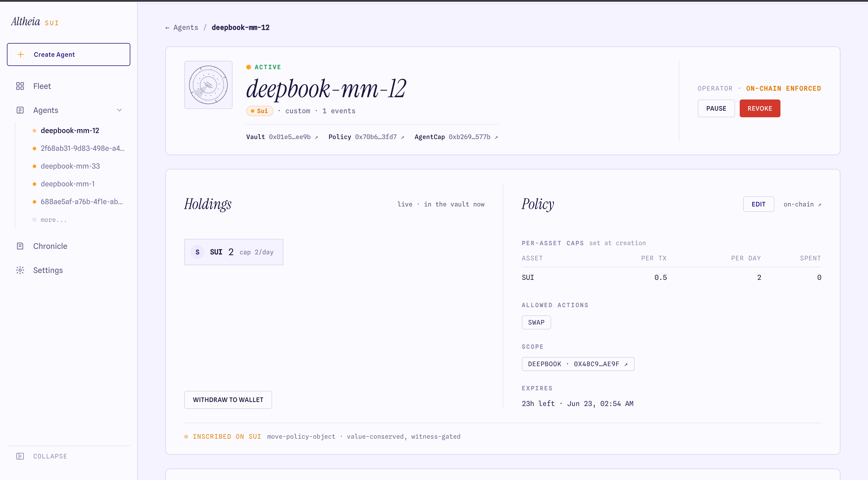The width and height of the screenshot is (868, 480).
Task: Click the 'custom' agent type text
Action: 298,111
